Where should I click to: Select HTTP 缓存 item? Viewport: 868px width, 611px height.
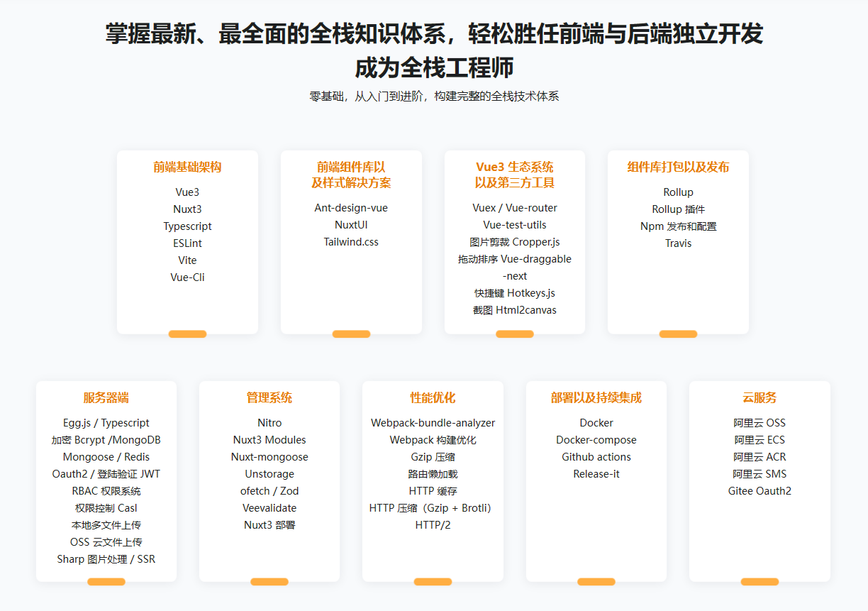(433, 491)
